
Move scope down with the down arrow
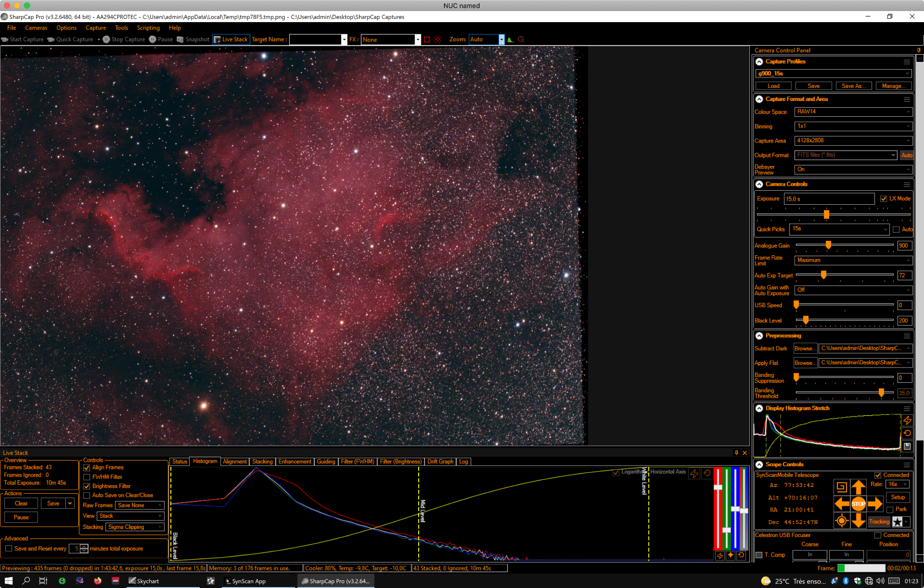pos(858,521)
